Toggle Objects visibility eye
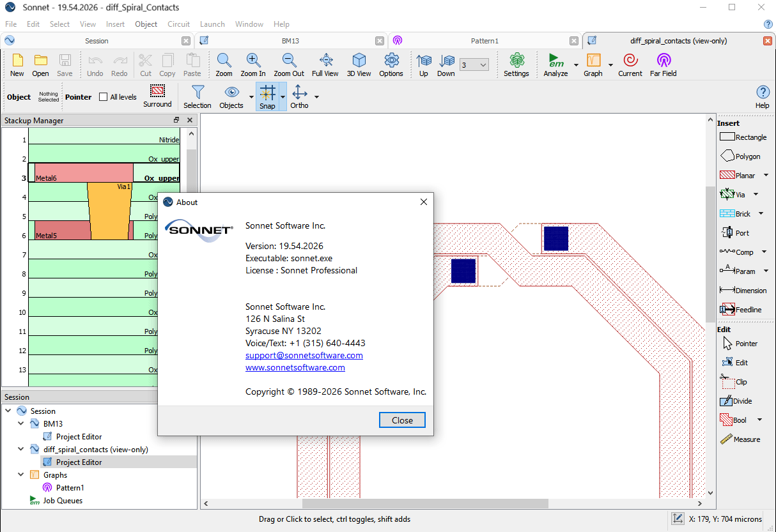Image resolution: width=776 pixels, height=532 pixels. [231, 97]
